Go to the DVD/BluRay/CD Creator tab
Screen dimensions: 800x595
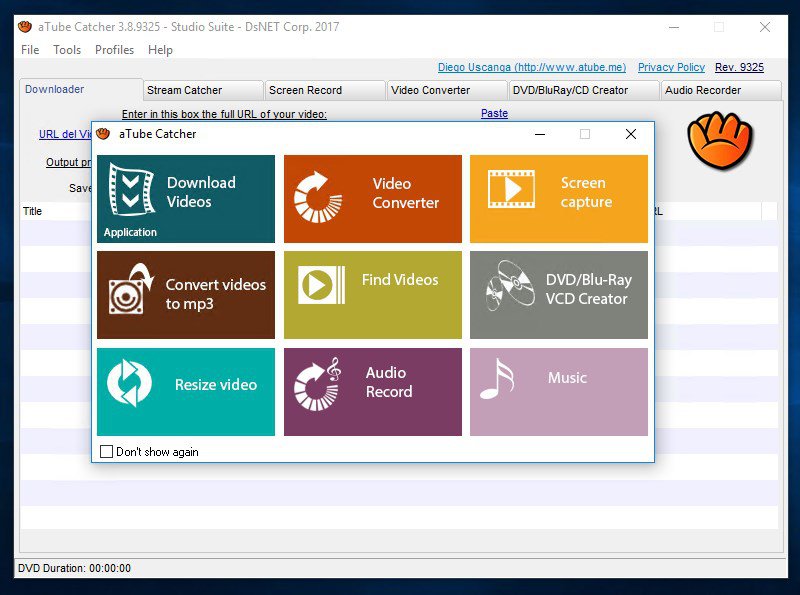[x=571, y=90]
